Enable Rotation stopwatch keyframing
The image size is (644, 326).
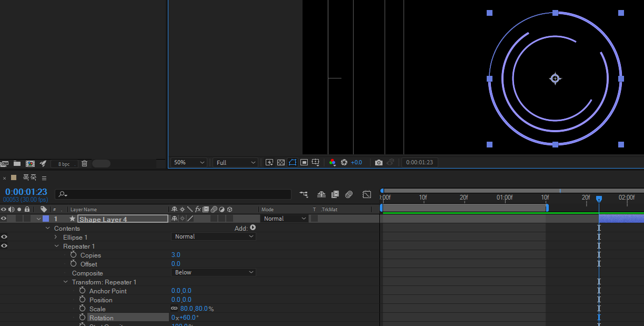pos(82,318)
